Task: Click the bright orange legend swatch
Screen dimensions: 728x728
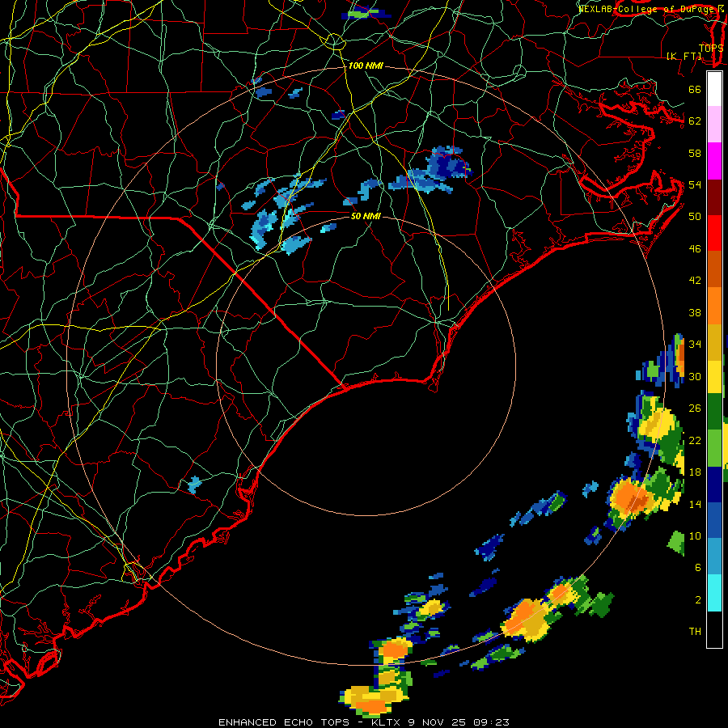Action: [714, 306]
